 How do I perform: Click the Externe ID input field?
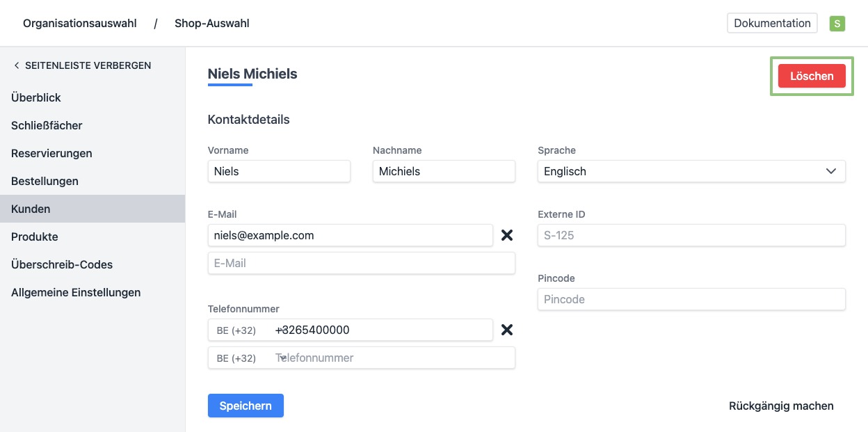click(x=691, y=235)
